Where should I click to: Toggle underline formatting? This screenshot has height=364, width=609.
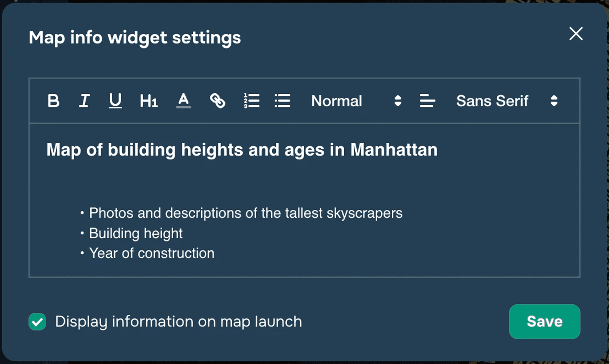click(115, 101)
